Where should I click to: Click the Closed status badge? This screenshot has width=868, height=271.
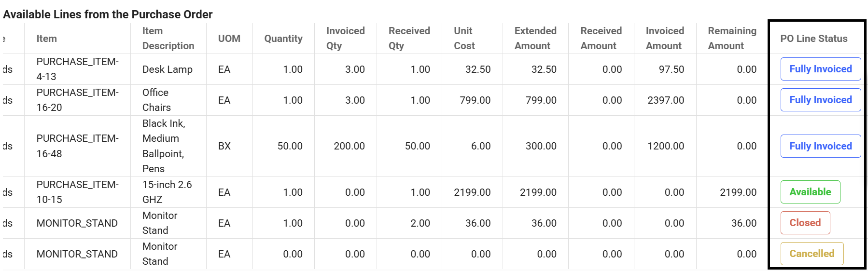805,223
